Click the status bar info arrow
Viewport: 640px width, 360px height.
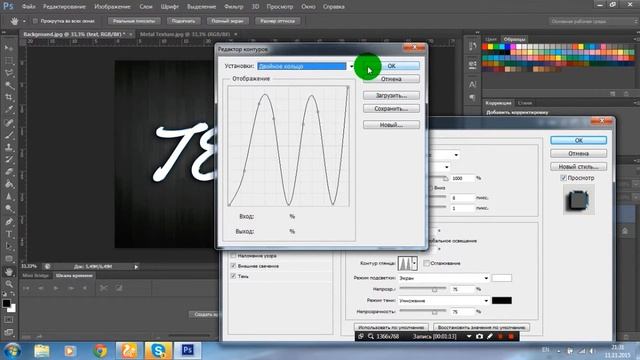136,267
